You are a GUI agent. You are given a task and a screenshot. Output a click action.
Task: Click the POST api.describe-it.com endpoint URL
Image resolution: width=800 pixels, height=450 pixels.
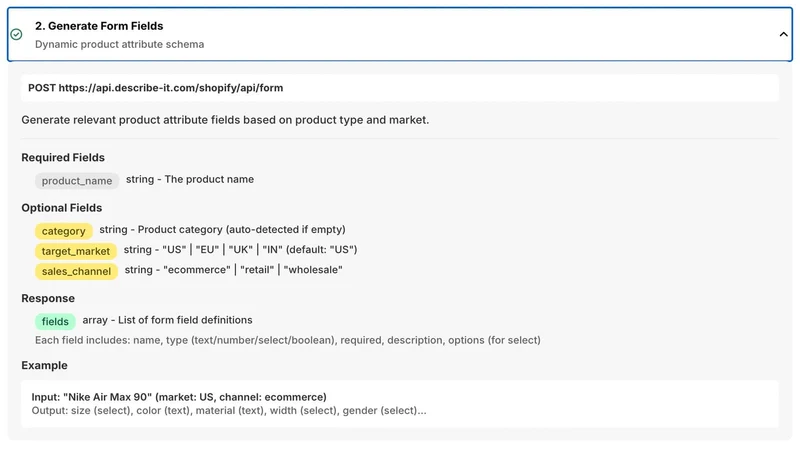point(156,88)
